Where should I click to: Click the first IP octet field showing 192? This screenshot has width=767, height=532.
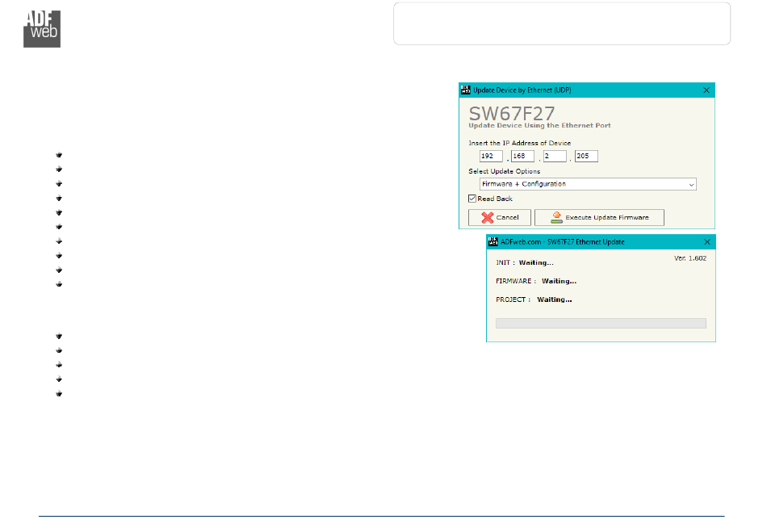pos(491,156)
